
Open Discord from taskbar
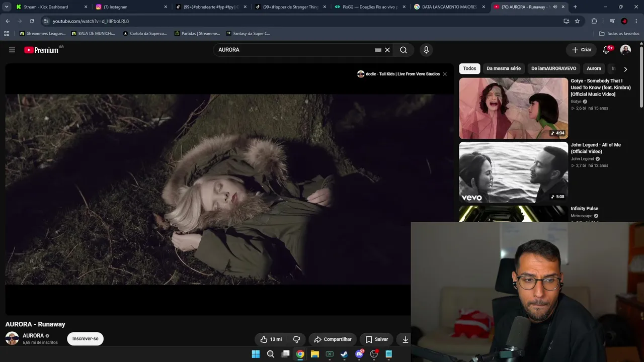click(x=359, y=354)
